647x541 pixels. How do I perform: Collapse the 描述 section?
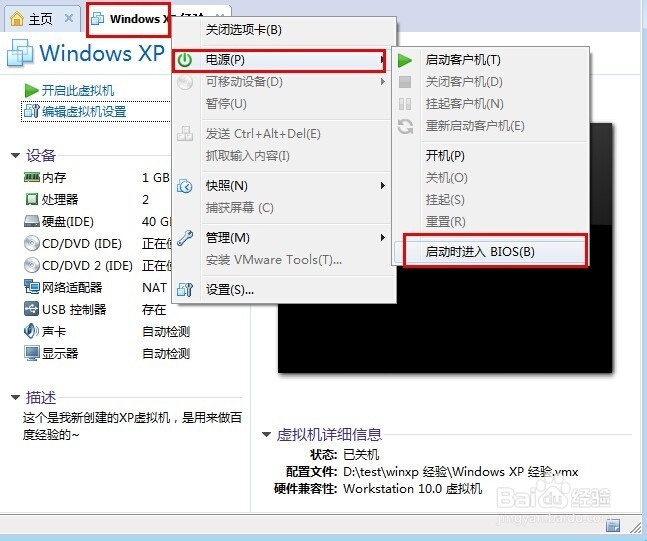(x=15, y=398)
